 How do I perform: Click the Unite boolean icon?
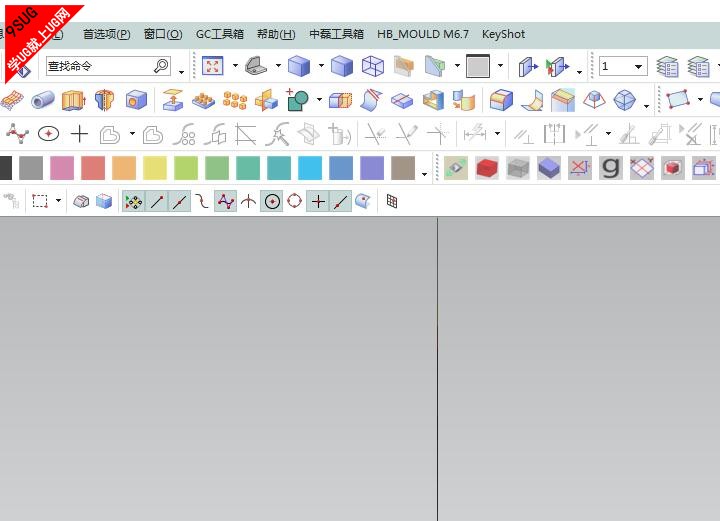[297, 100]
